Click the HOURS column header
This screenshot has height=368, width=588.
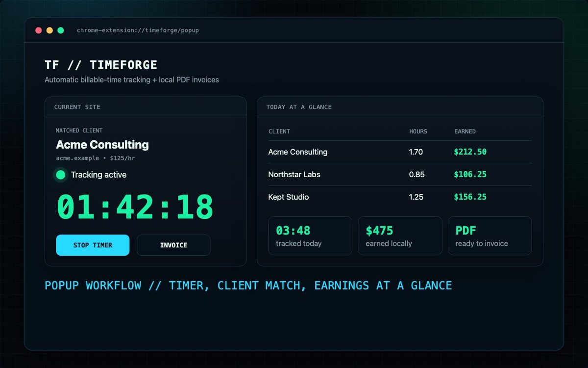click(418, 131)
